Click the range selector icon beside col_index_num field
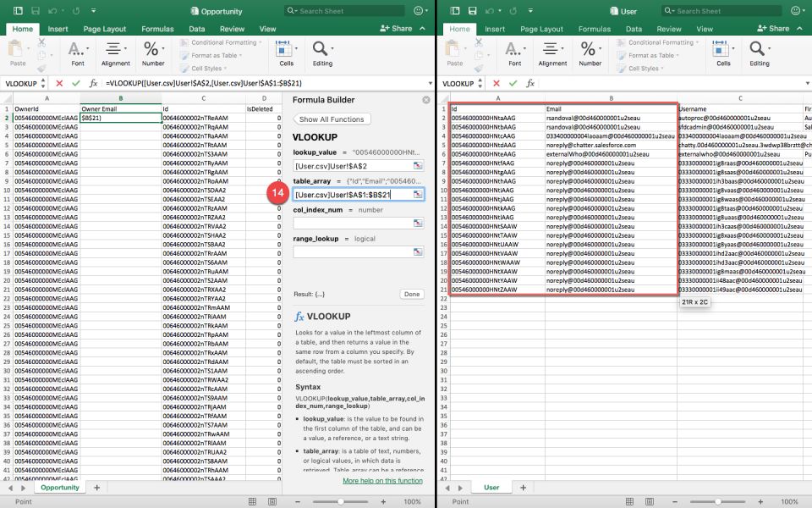The image size is (812, 508). (x=418, y=223)
